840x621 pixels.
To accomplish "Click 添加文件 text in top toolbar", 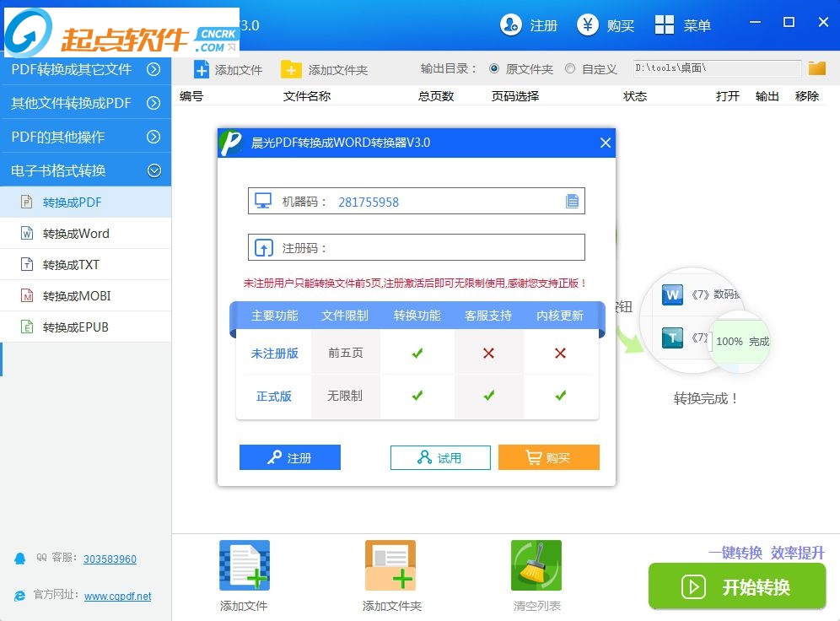I will (239, 70).
